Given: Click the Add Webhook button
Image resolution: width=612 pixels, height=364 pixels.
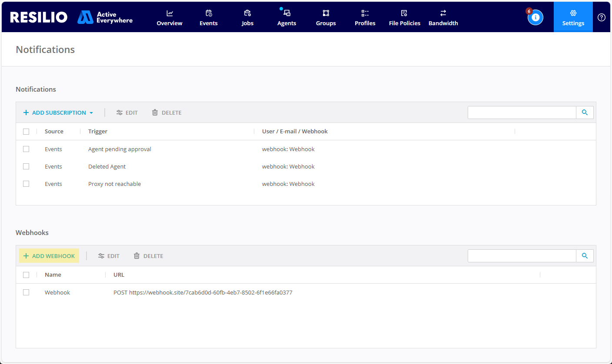Looking at the screenshot, I should pyautogui.click(x=49, y=256).
